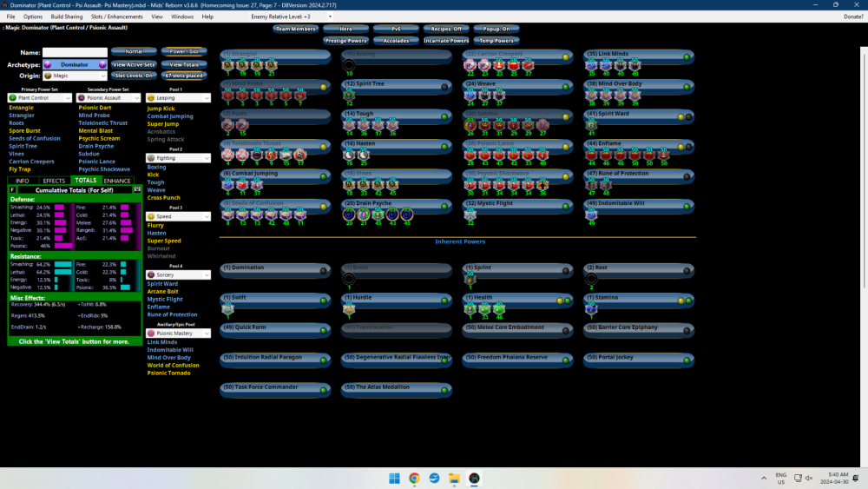Image resolution: width=868 pixels, height=489 pixels.
Task: Click Carrion Creepers slot placed at level 37
Action: click(x=528, y=65)
